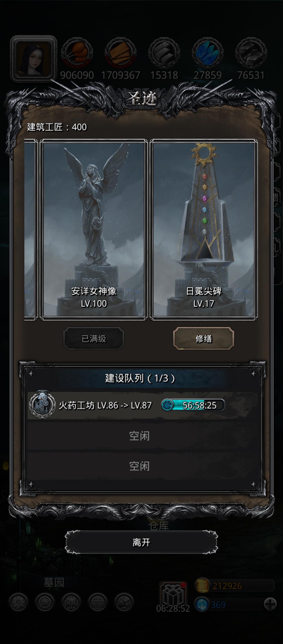The image size is (283, 644).
Task: Tap the blue crystal resource icon
Action: click(208, 53)
